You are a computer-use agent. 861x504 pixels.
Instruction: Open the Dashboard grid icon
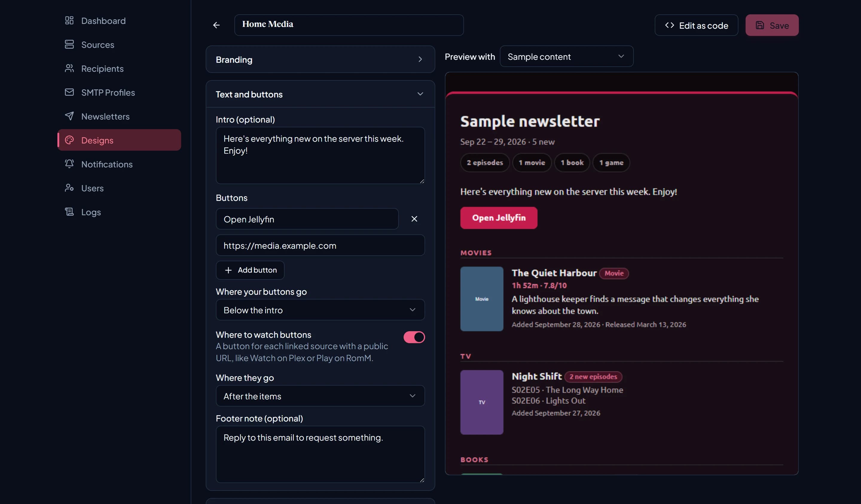69,21
